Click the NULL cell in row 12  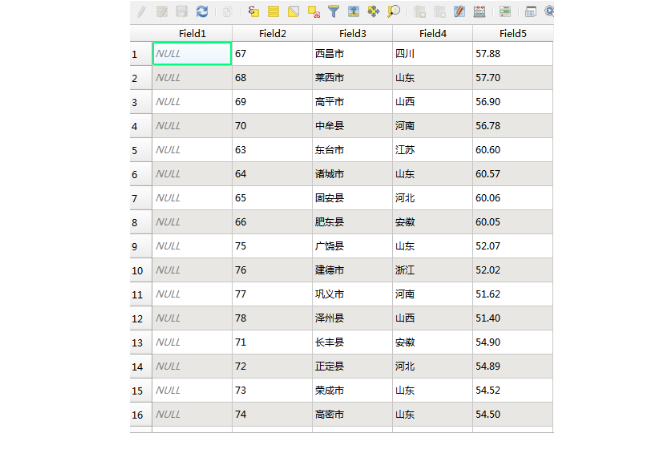coord(192,318)
